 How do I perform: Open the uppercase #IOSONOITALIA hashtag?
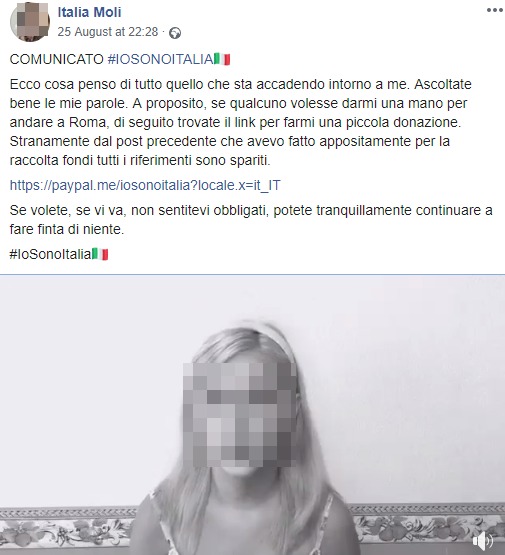point(161,59)
